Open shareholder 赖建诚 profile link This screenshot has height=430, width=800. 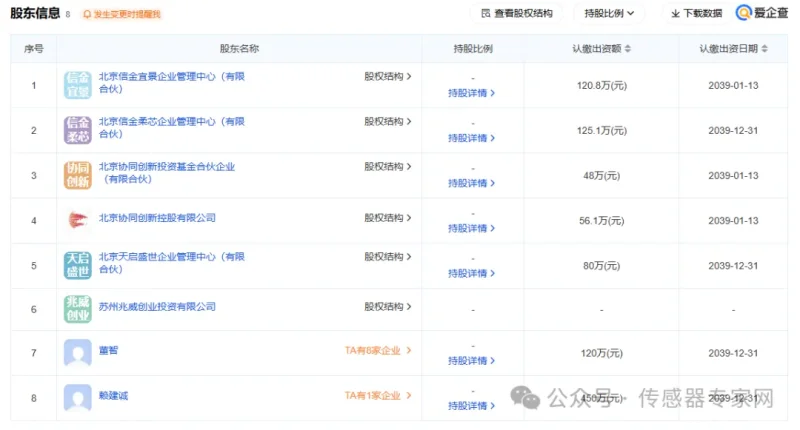click(x=113, y=395)
